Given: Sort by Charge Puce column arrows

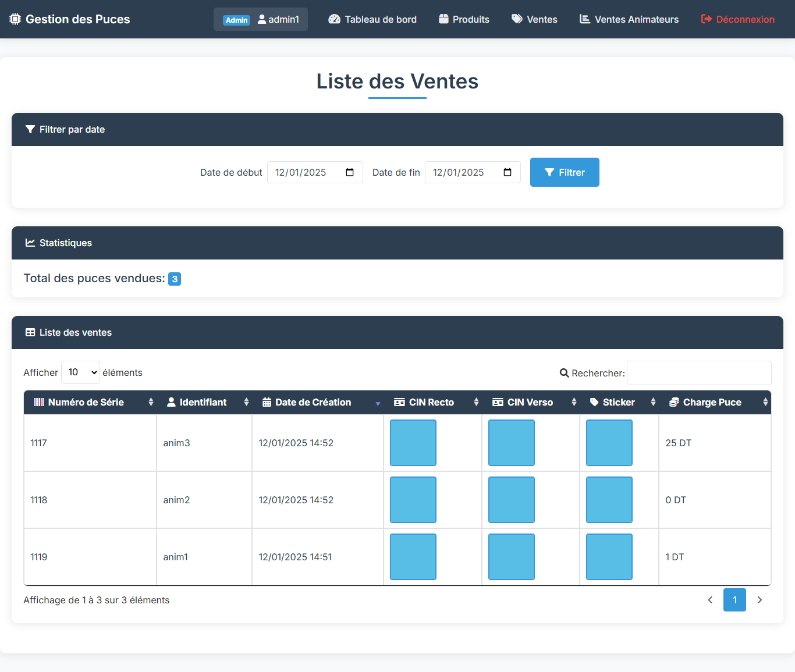Looking at the screenshot, I should (x=765, y=402).
